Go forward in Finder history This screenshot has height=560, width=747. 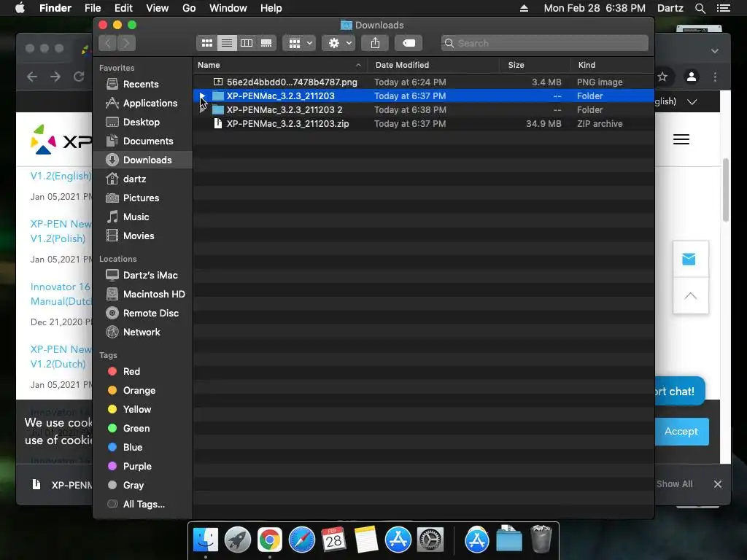pos(126,43)
